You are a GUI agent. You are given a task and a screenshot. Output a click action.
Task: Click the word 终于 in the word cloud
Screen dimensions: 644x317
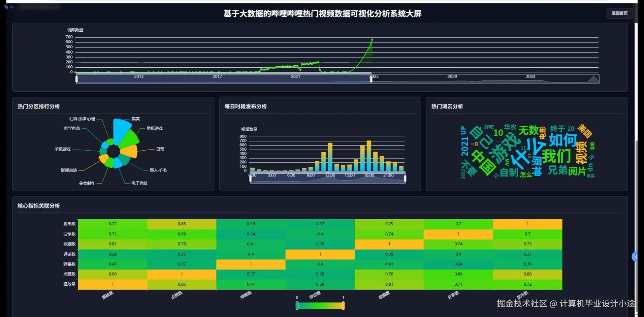point(557,128)
